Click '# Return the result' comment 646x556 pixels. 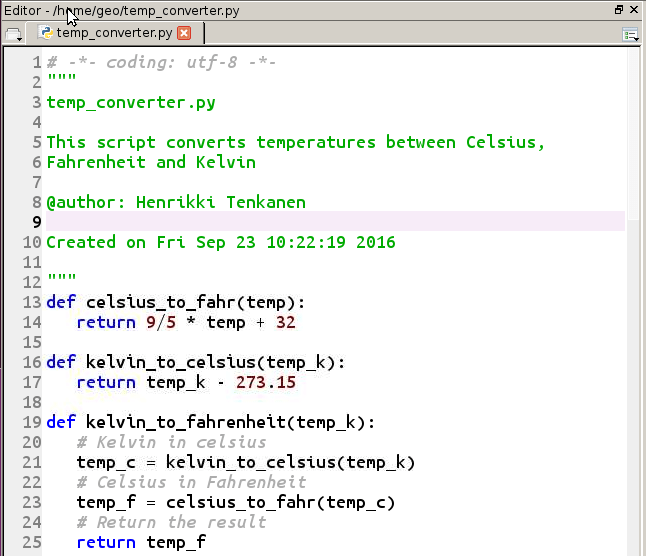pyautogui.click(x=171, y=522)
